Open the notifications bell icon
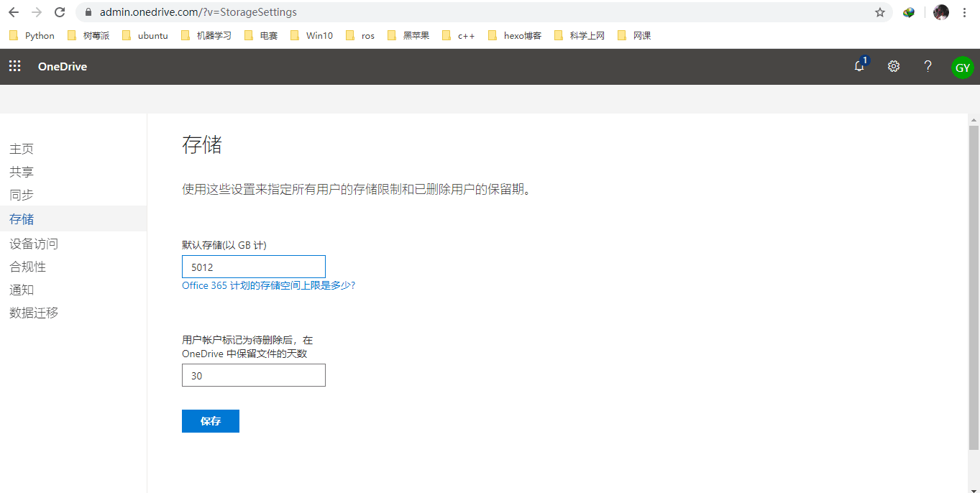The width and height of the screenshot is (980, 493). pyautogui.click(x=859, y=66)
